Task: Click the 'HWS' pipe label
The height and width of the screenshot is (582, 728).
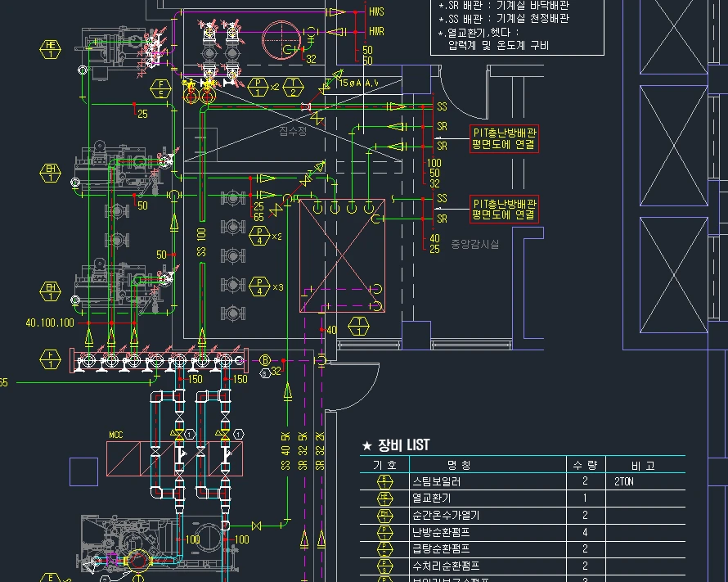Action: coord(376,11)
